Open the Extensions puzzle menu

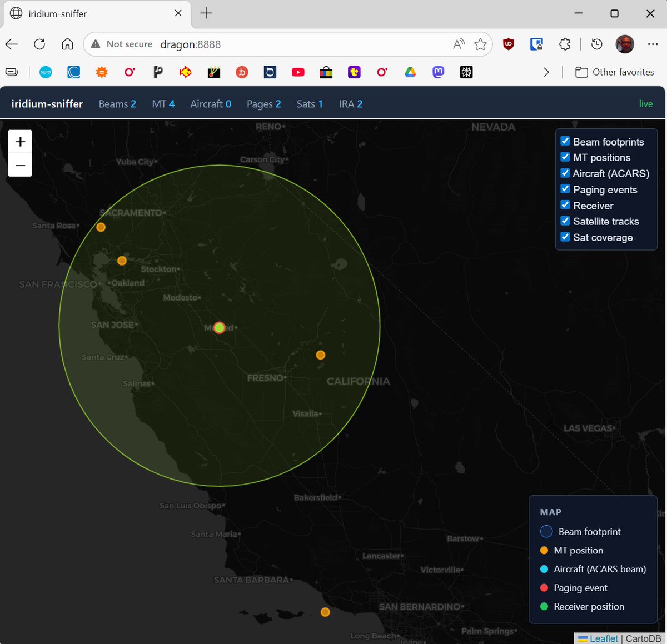click(565, 44)
